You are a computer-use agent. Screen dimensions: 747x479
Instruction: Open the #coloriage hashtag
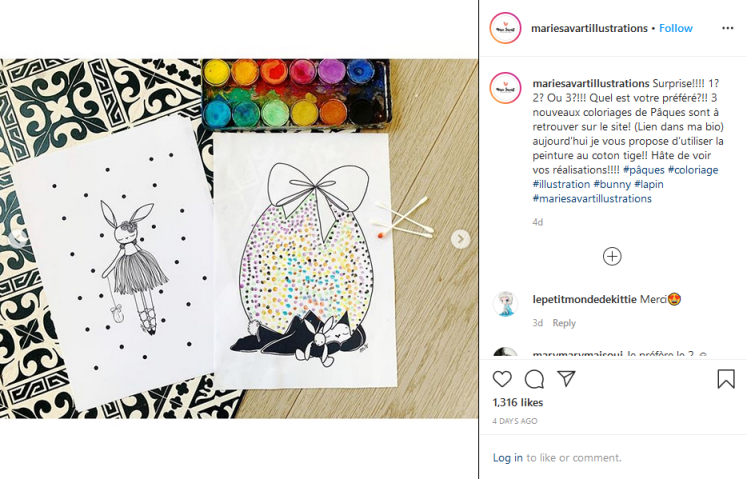(693, 170)
